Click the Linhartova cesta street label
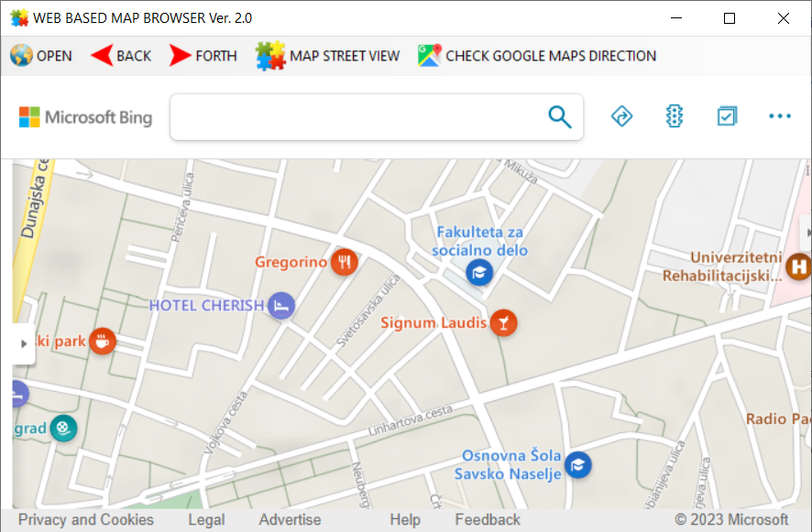This screenshot has width=812, height=532. 411,420
